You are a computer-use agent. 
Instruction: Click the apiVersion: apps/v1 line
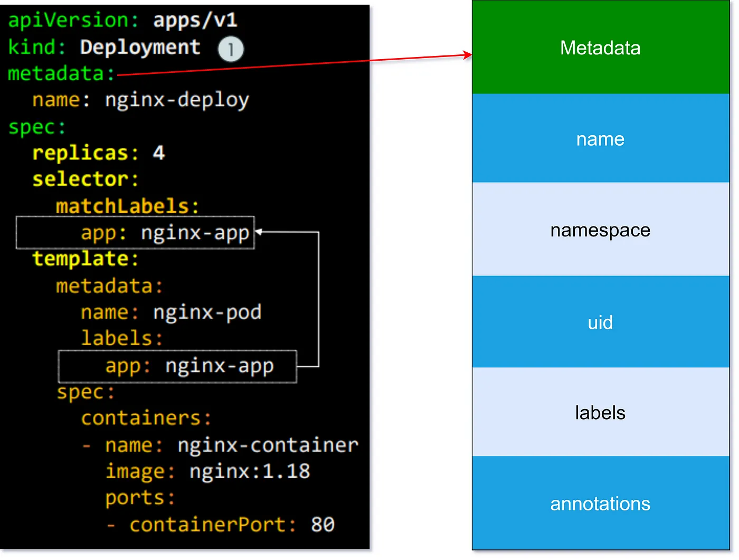(122, 20)
